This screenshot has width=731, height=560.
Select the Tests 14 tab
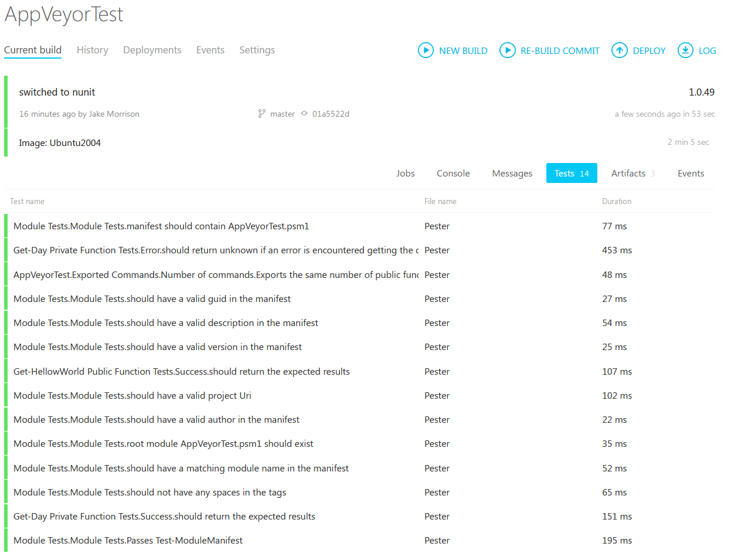(572, 173)
